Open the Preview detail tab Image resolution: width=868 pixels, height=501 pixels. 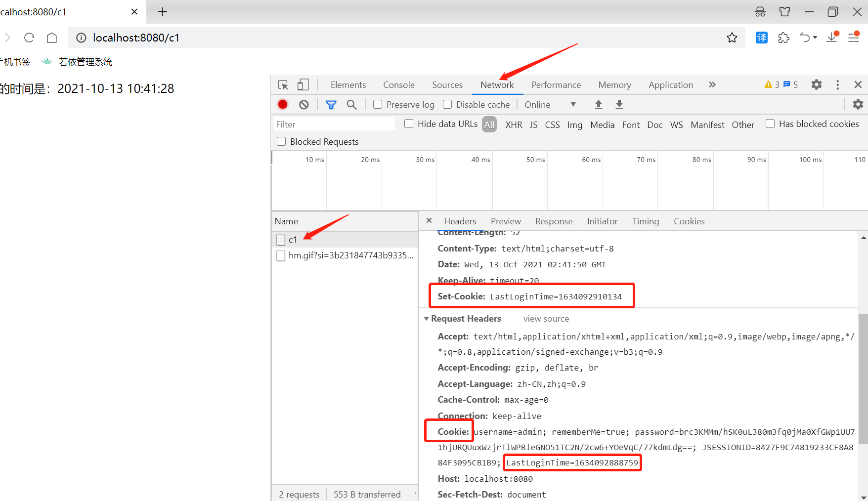[x=506, y=221]
